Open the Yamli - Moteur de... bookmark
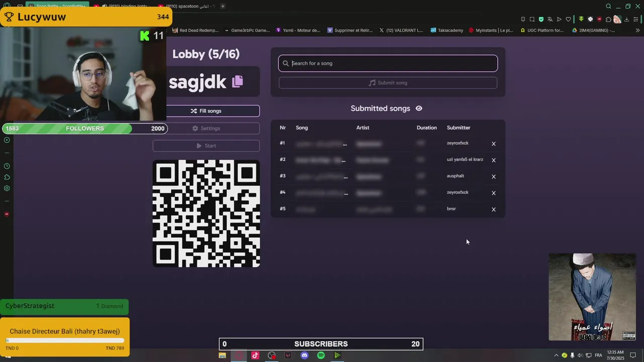This screenshot has width=644, height=362. (x=298, y=30)
